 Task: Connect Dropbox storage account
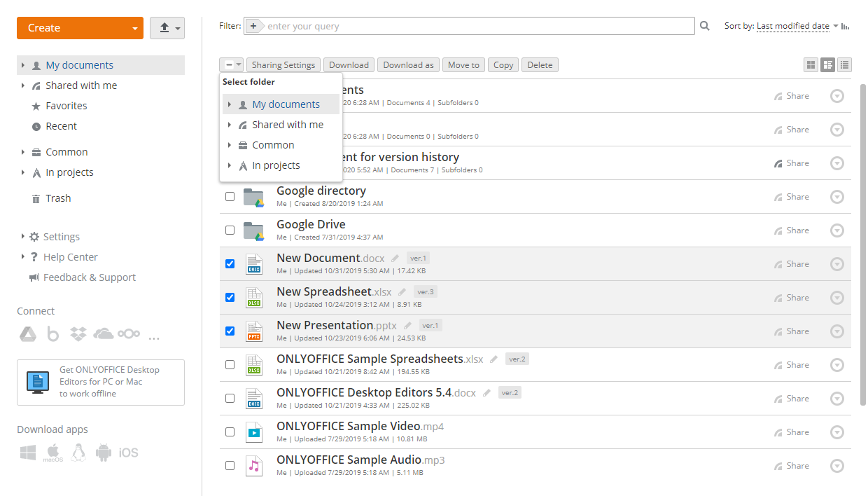coord(78,334)
